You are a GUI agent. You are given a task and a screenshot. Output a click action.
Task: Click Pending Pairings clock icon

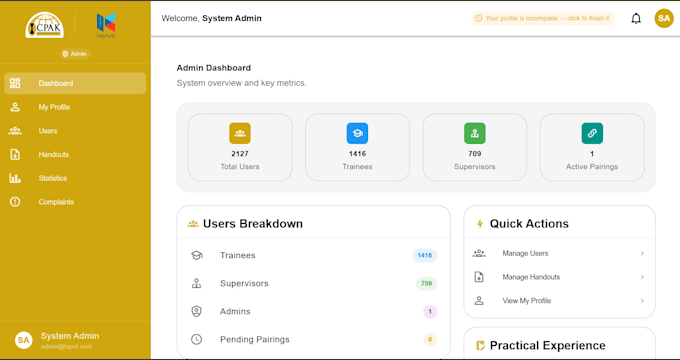[x=196, y=340]
